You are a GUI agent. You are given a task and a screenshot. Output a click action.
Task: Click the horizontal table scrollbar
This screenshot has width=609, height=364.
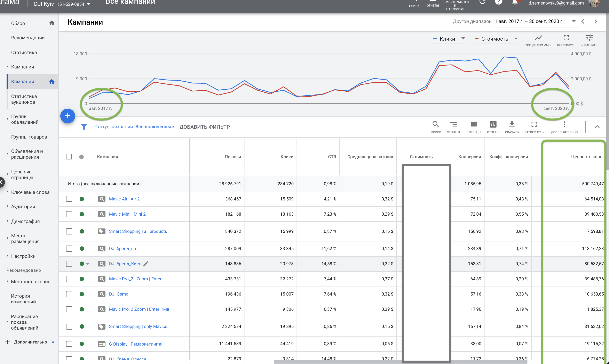(x=400, y=362)
